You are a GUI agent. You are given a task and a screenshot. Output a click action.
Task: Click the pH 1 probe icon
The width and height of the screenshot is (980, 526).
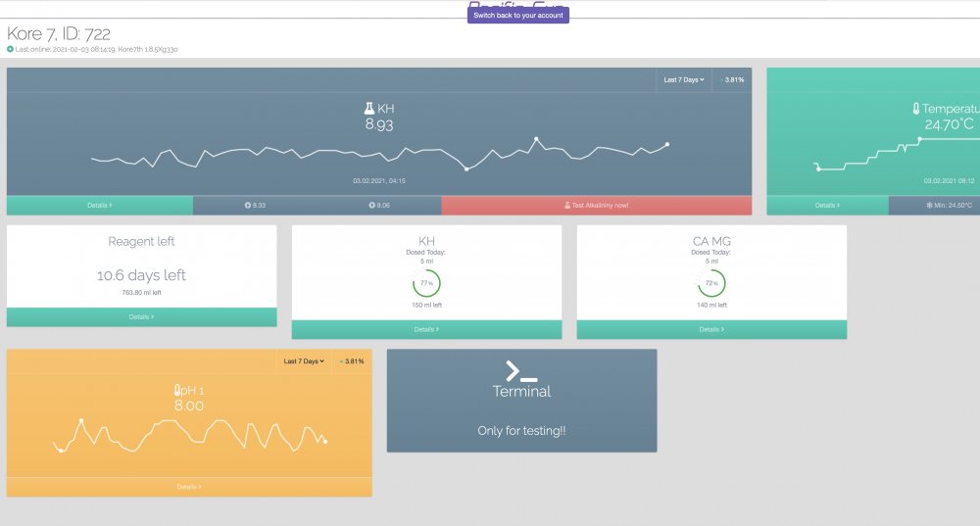point(177,391)
